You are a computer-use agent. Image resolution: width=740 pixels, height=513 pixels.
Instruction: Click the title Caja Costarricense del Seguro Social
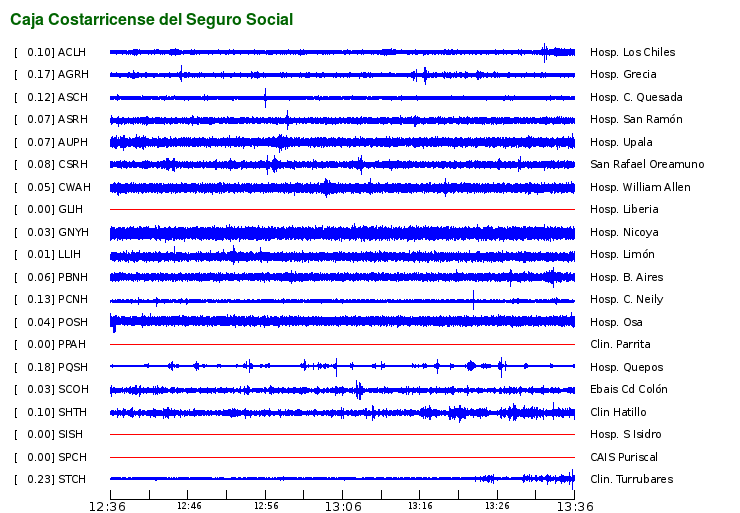(x=151, y=20)
